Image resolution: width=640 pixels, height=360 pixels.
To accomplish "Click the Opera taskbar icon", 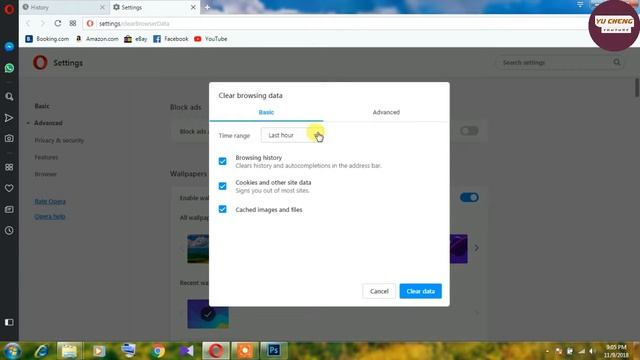I will coord(216,351).
